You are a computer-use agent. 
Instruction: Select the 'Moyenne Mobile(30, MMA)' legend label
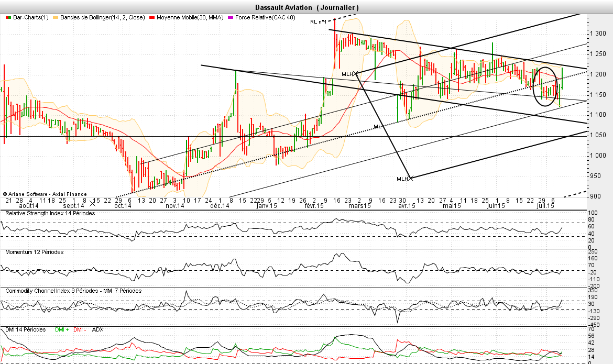[x=190, y=18]
